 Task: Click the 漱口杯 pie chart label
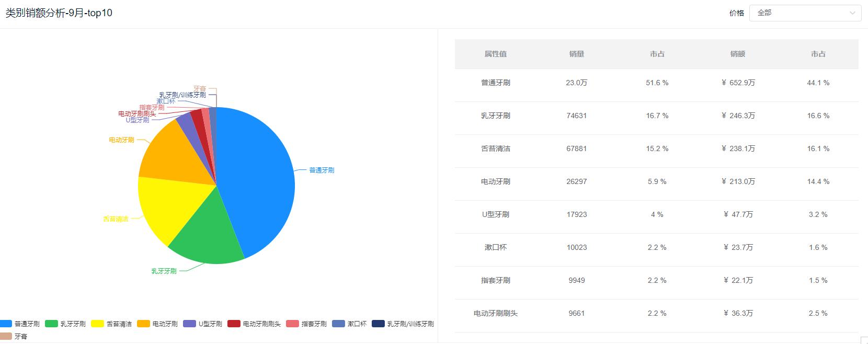(x=166, y=101)
